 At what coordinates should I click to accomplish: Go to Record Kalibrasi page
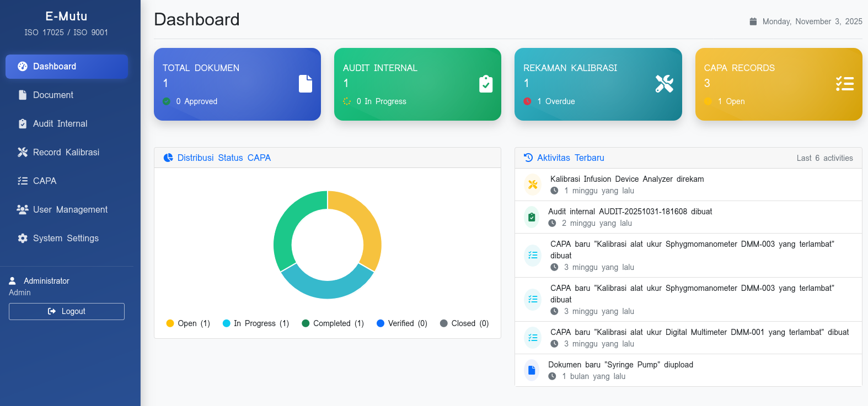pos(66,153)
